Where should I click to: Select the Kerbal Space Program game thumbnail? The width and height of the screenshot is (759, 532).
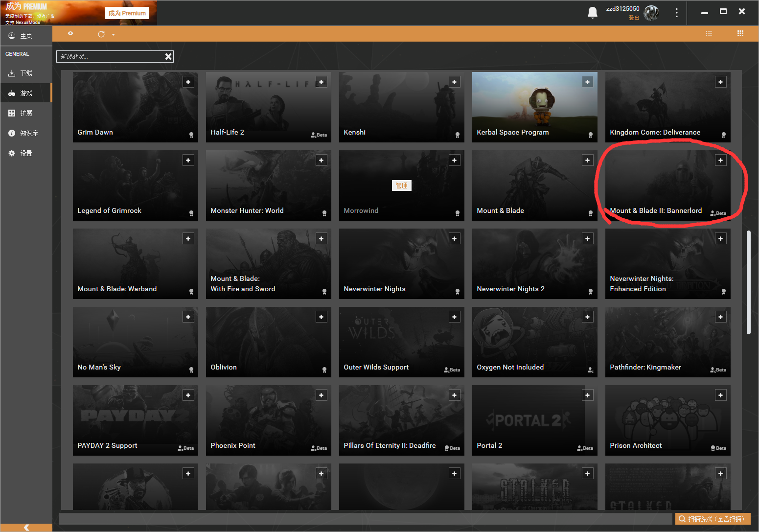click(x=535, y=107)
